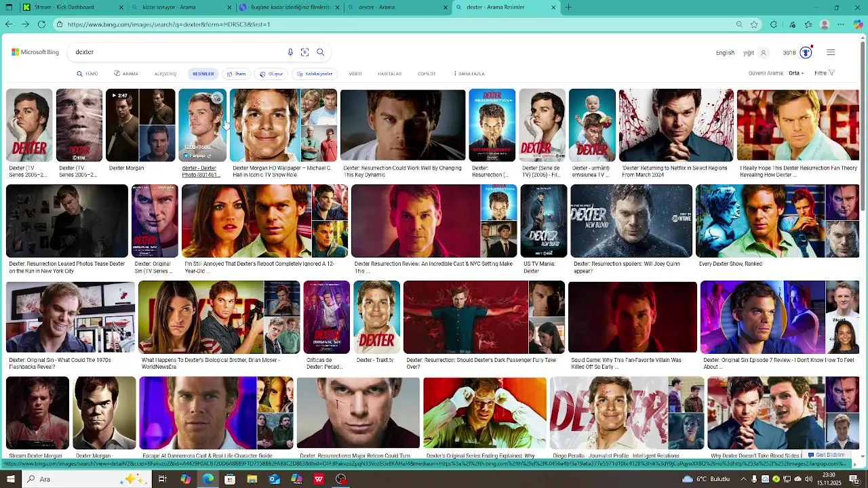The image size is (868, 488).
Task: Open 'US TV Mania: Dexter' thumbnail
Action: pos(543,221)
